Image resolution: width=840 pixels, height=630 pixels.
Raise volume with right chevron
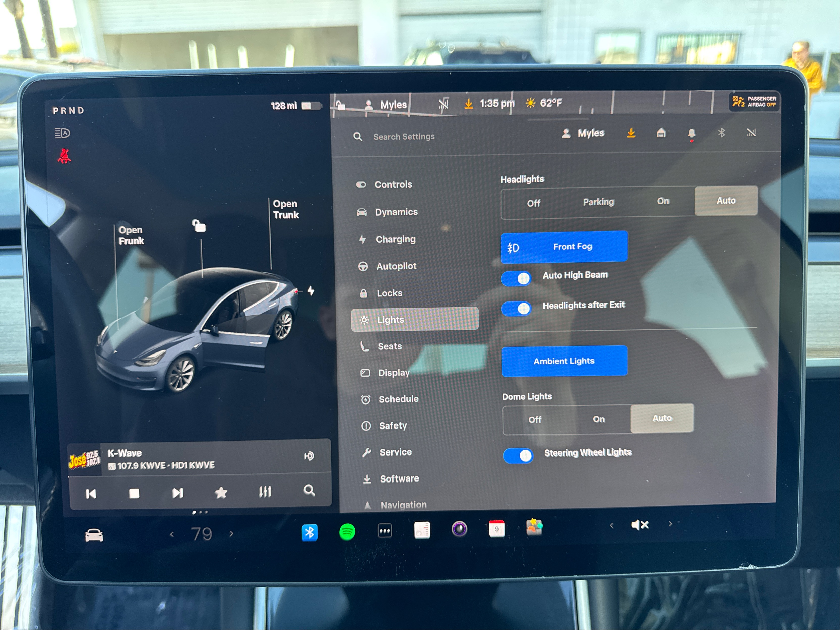click(670, 524)
